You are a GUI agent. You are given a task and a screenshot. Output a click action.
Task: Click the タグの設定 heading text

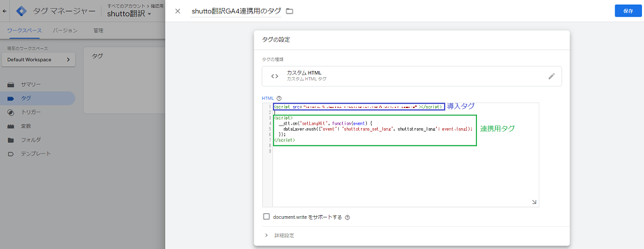(276, 40)
